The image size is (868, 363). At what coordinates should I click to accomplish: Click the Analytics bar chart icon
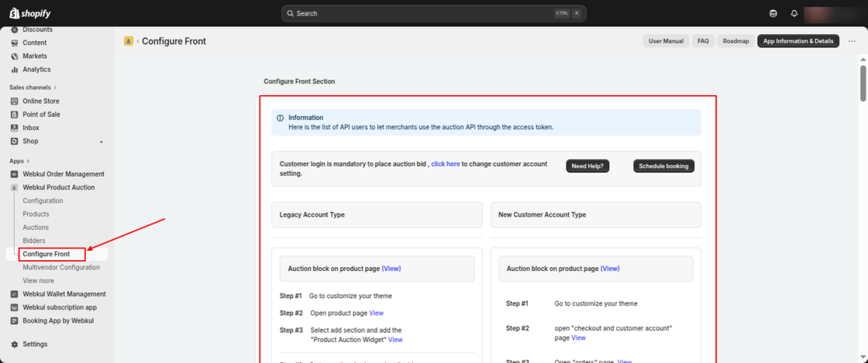coord(15,69)
